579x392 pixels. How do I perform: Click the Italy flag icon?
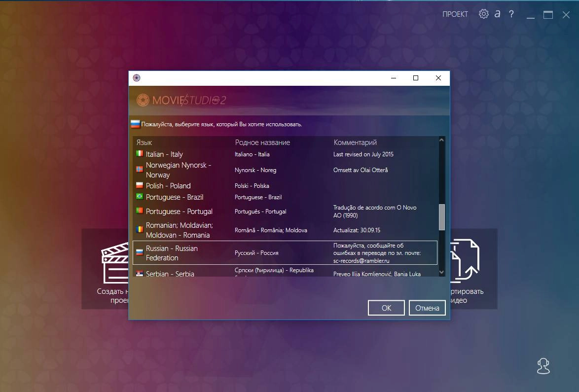(x=140, y=153)
